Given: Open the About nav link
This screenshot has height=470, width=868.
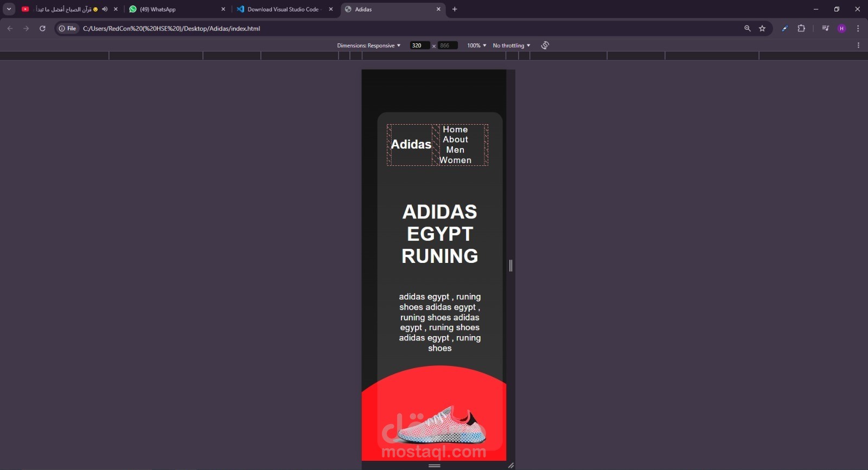Looking at the screenshot, I should pyautogui.click(x=455, y=139).
